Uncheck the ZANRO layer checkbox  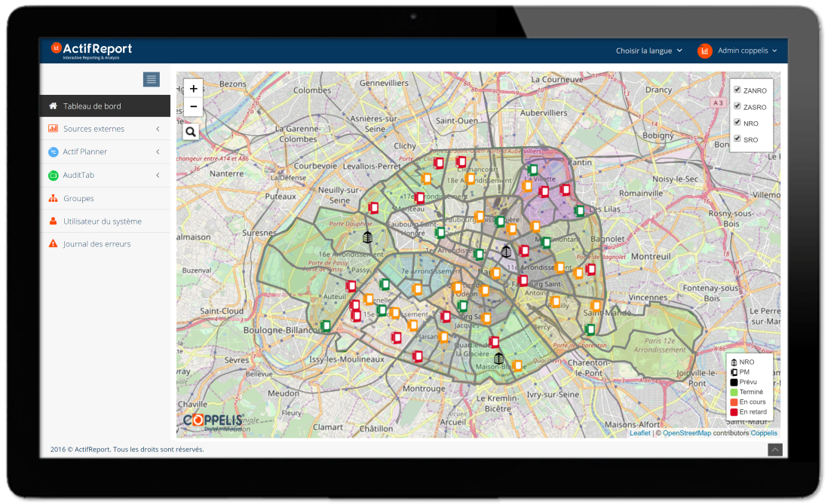[x=737, y=90]
